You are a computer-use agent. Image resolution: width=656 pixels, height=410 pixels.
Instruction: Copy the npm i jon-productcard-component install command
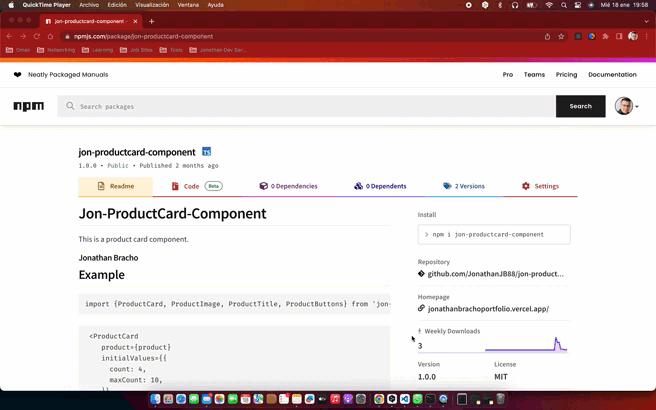coord(494,235)
